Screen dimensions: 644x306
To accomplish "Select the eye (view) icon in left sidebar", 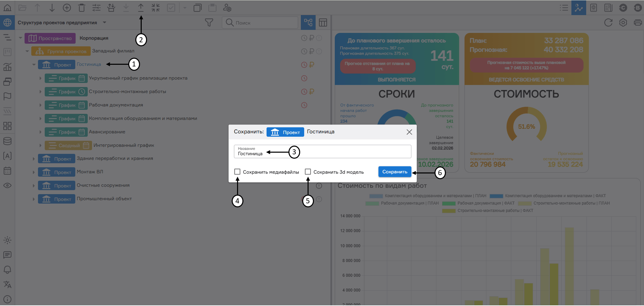I will [7, 185].
